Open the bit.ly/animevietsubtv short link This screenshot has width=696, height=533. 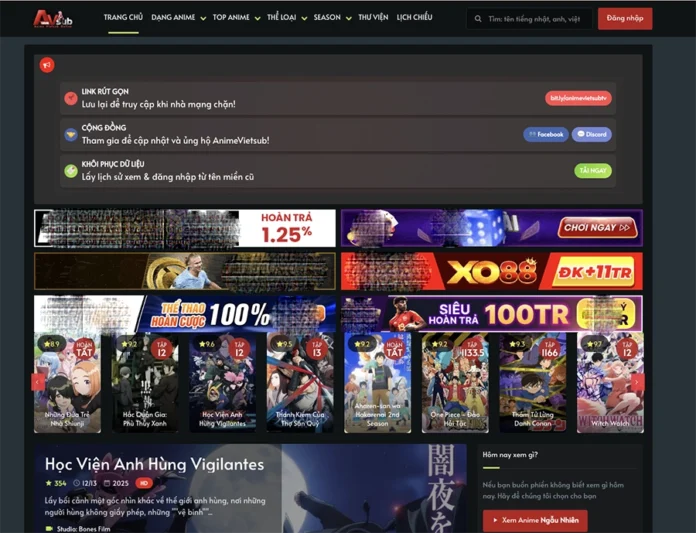point(578,98)
